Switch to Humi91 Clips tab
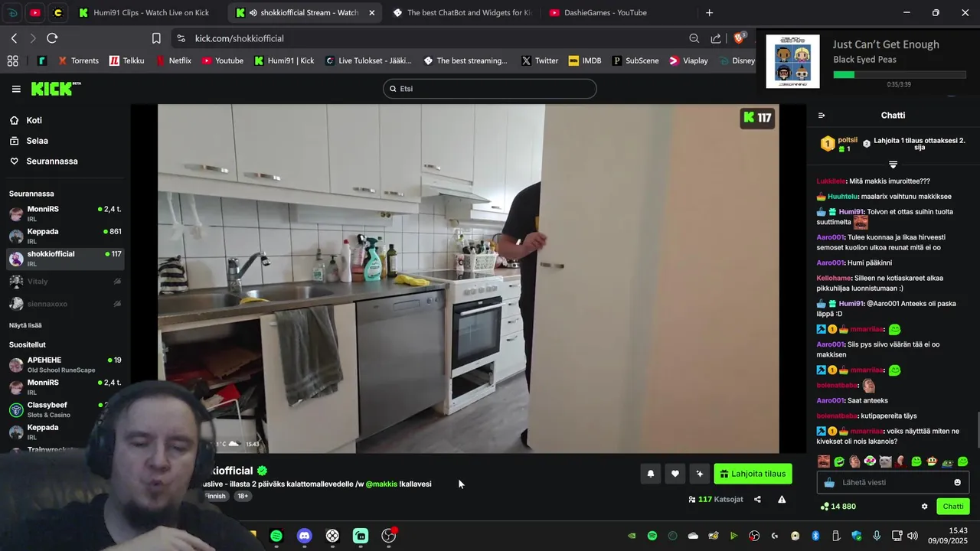 (144, 13)
